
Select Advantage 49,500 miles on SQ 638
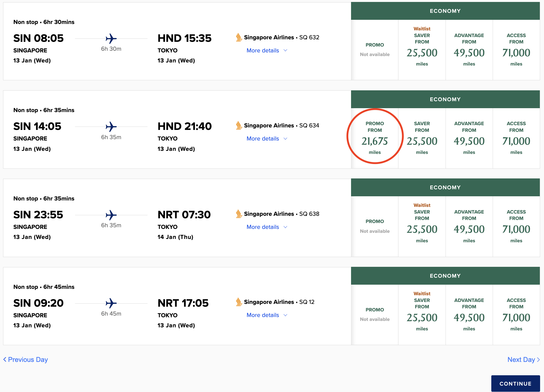[x=469, y=226]
